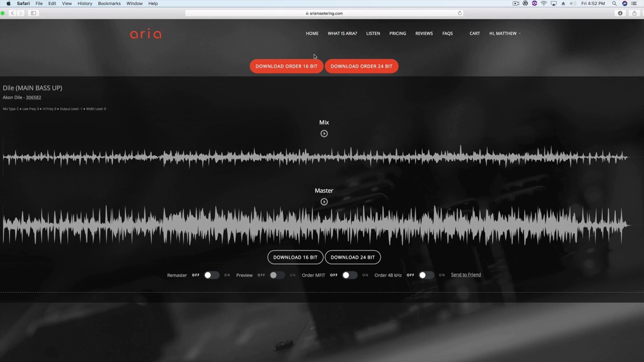The width and height of the screenshot is (644, 362).
Task: Open AirPlay display menu
Action: click(553, 4)
